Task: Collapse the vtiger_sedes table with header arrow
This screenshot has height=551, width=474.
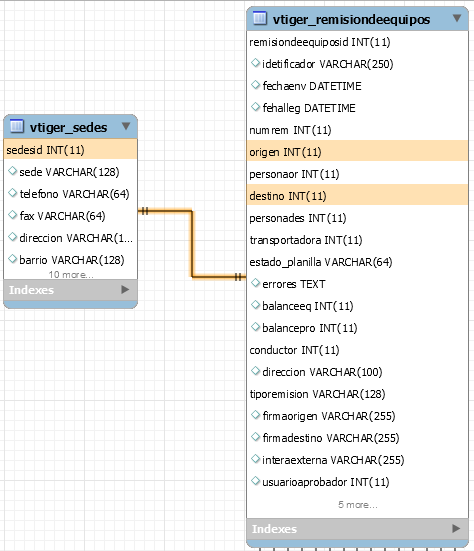Action: (x=126, y=126)
